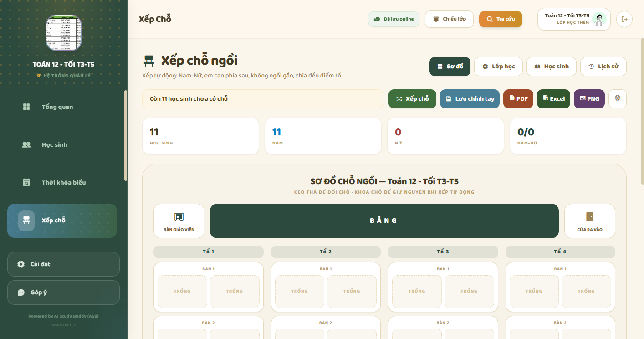Viewport: 644px width, 339px height.
Task: Open Góp ý in the sidebar
Action: [63, 293]
